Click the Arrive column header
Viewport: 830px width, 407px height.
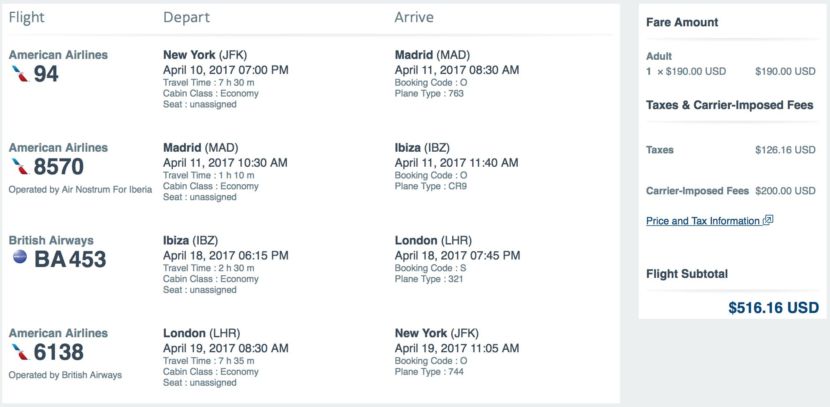point(414,17)
